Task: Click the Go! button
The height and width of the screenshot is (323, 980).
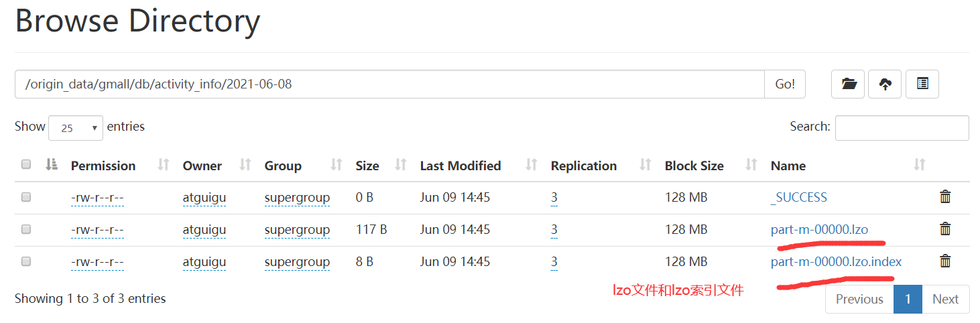Action: point(785,84)
